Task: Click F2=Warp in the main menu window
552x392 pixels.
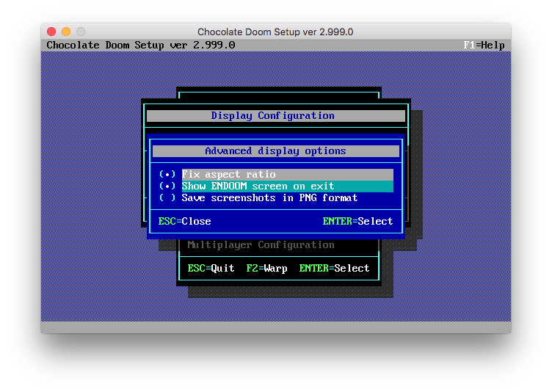Action: point(266,269)
